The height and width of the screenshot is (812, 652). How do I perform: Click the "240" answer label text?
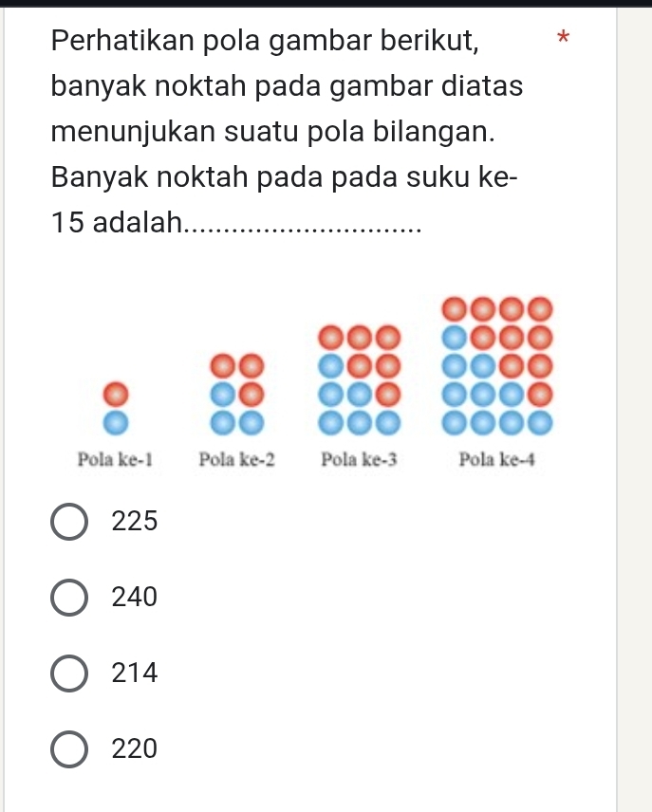point(134,597)
